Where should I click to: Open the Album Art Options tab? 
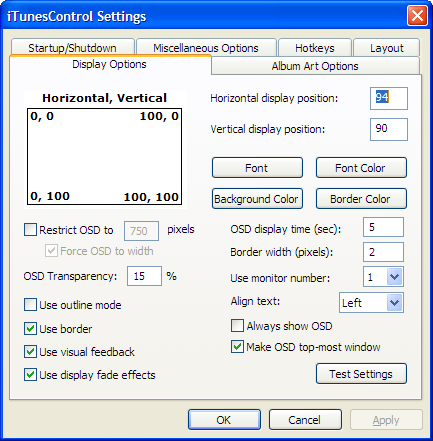(x=315, y=66)
